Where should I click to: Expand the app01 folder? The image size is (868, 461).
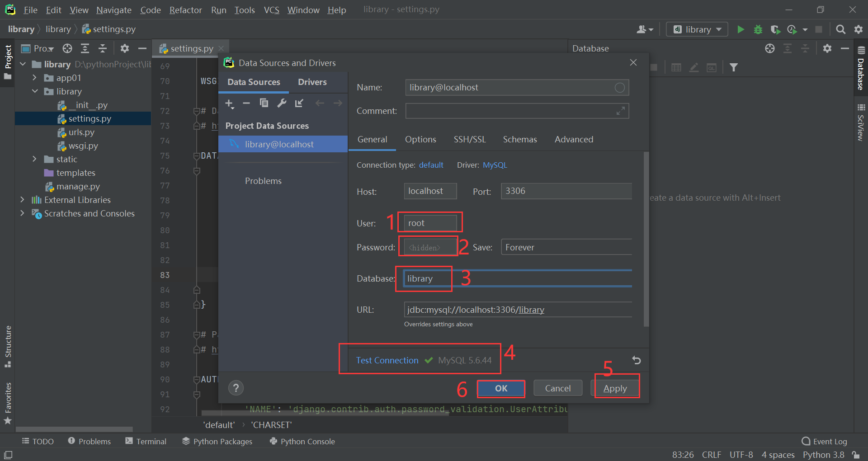pos(34,78)
